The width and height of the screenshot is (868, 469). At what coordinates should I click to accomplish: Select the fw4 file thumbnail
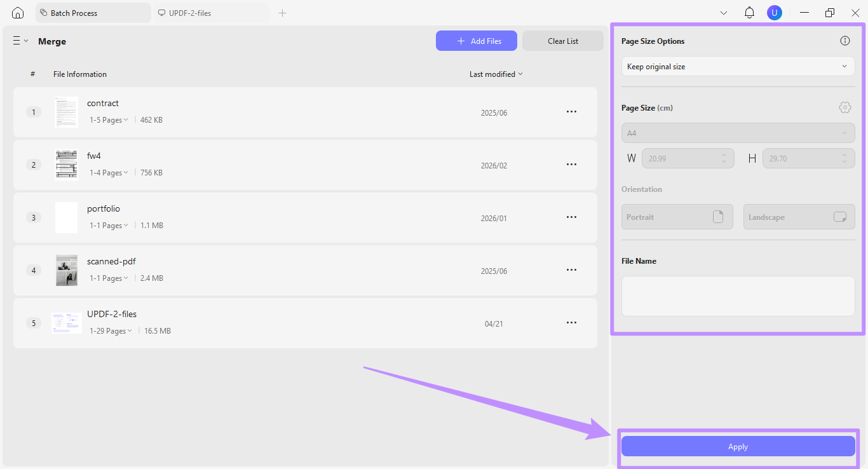66,165
